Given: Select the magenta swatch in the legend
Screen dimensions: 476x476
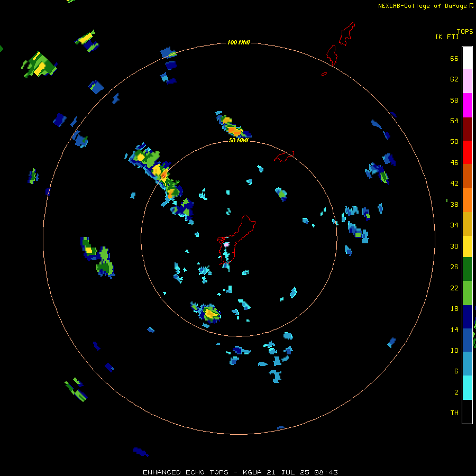Looking at the screenshot, I should coord(467,105).
